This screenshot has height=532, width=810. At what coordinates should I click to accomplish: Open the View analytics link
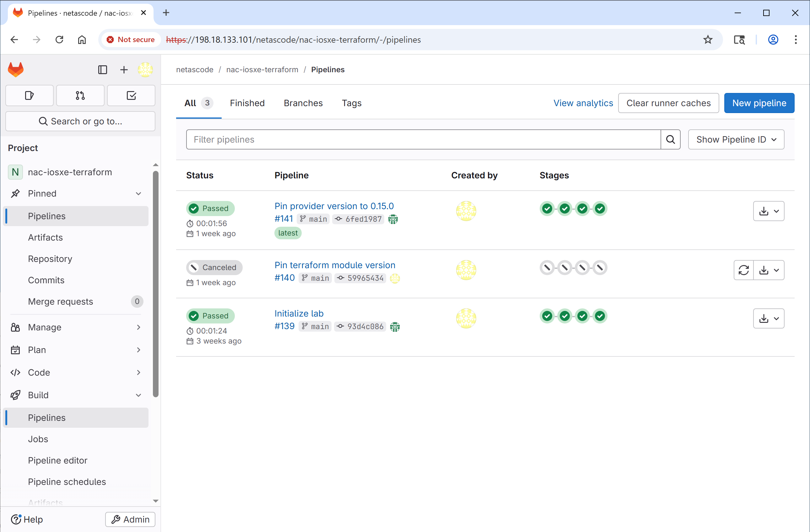[583, 103]
